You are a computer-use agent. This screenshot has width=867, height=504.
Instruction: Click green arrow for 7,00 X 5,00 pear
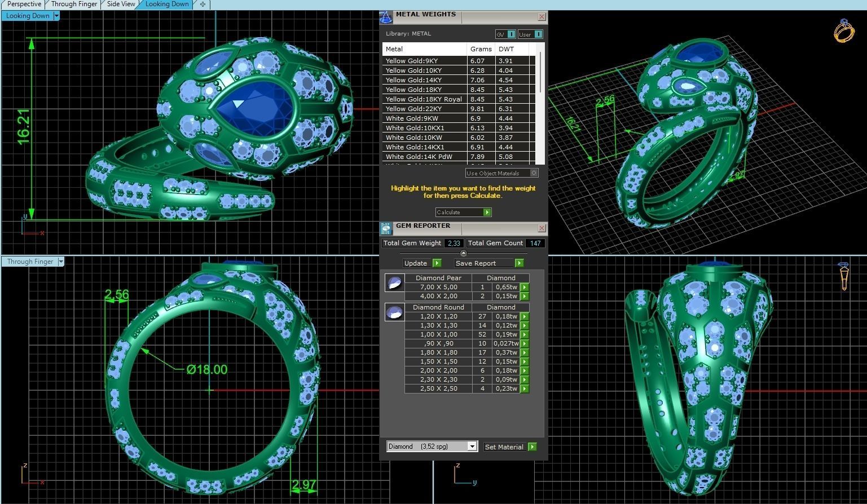pos(525,287)
